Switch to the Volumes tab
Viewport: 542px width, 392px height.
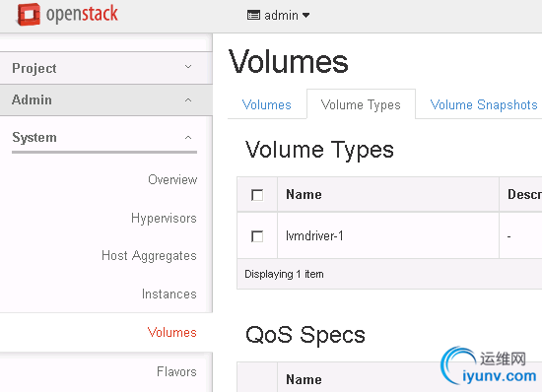[266, 104]
